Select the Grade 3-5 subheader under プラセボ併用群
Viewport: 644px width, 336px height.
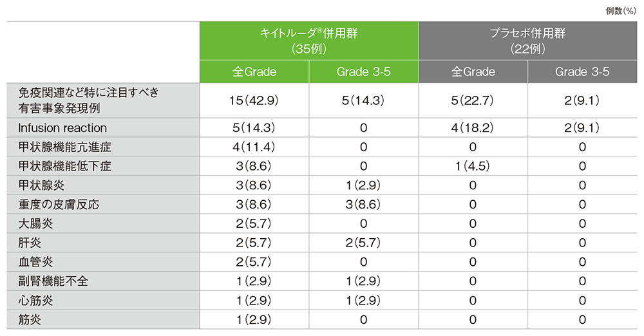pos(582,72)
